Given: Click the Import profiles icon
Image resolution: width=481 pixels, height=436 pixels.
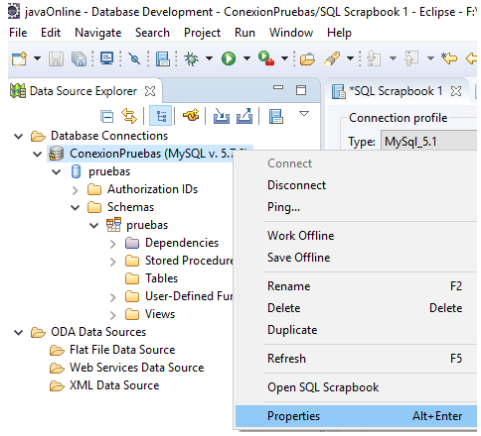Looking at the screenshot, I should [x=221, y=116].
